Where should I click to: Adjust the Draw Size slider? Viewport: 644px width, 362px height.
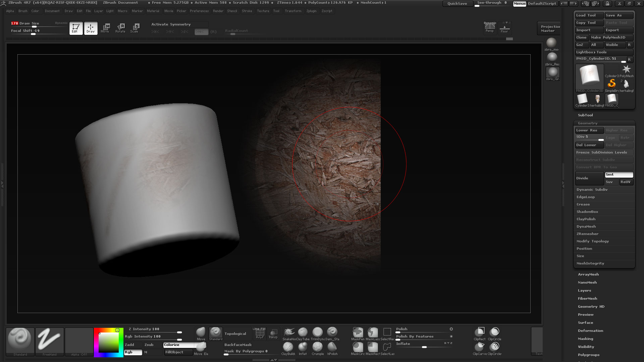point(39,24)
